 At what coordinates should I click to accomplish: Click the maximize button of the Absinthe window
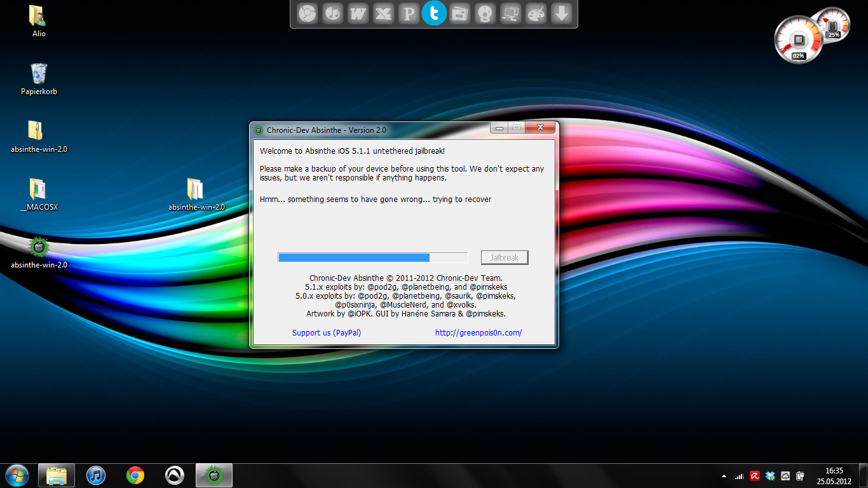pyautogui.click(x=517, y=127)
